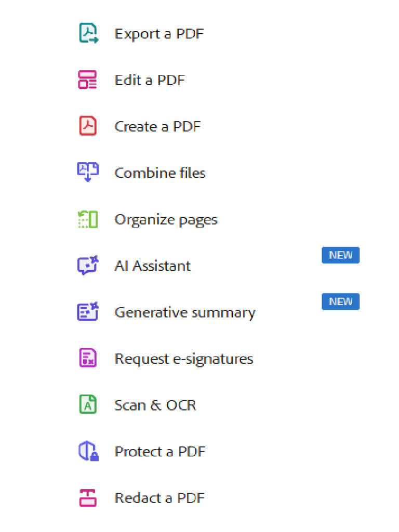Click the Combine files icon
The image size is (399, 532).
coord(88,172)
